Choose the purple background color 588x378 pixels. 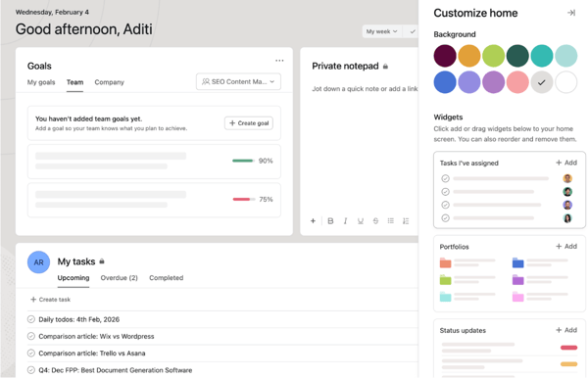coord(494,82)
